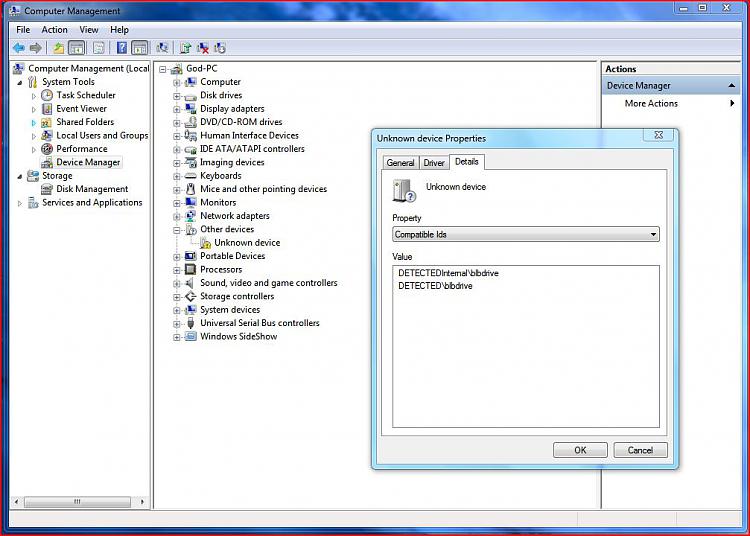Select the DETECTED\blbdrive value
The height and width of the screenshot is (536, 750).
[x=435, y=286]
